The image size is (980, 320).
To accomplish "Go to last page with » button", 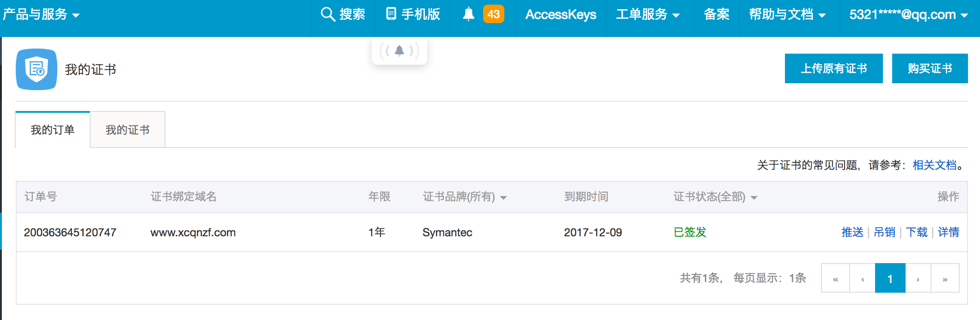I will click(x=945, y=278).
